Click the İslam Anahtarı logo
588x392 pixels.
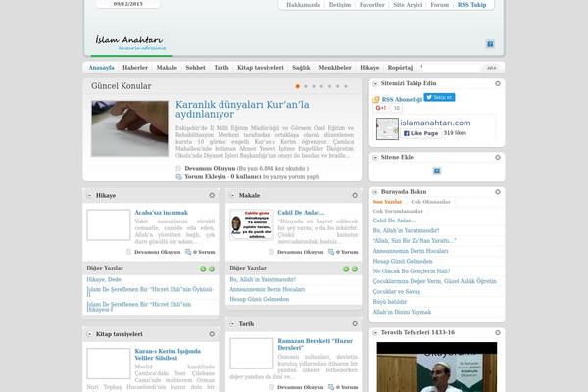[129, 42]
